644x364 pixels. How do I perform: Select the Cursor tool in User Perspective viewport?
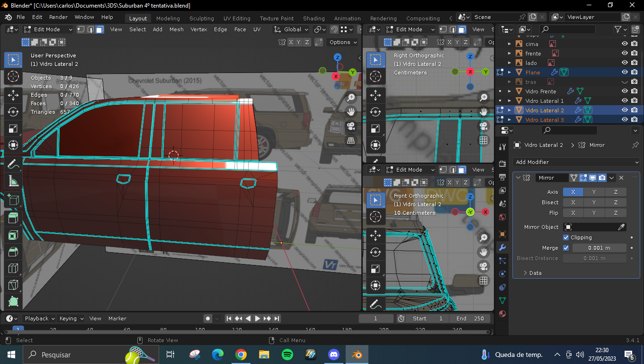point(13,76)
